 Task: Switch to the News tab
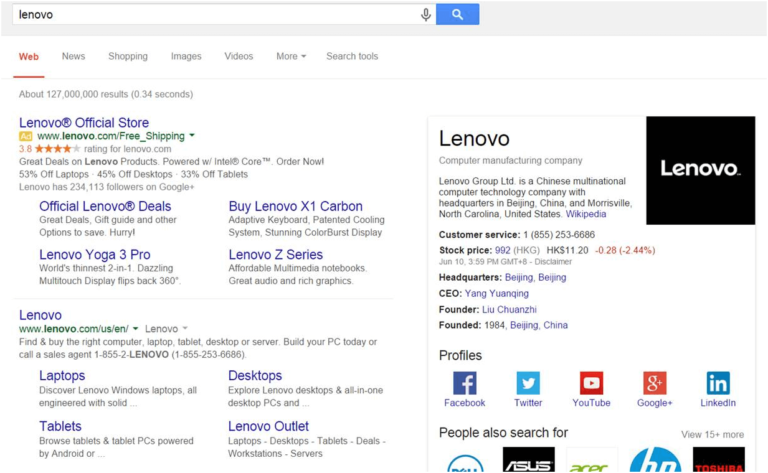(x=73, y=56)
